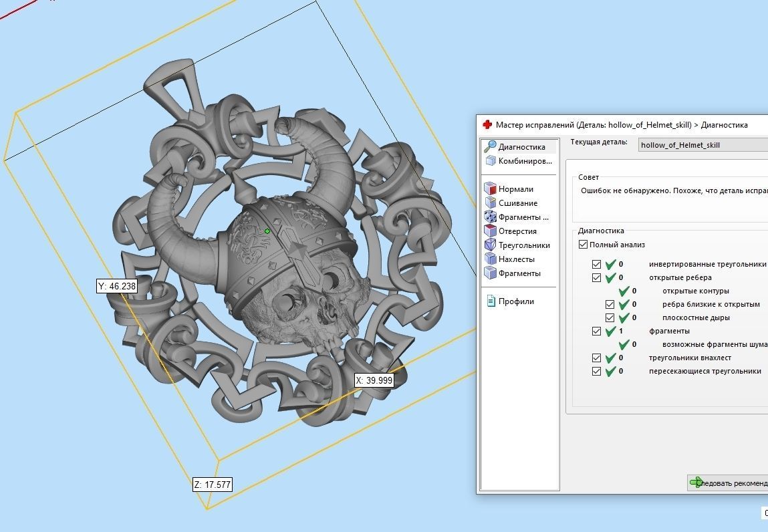The image size is (768, 532).
Task: Toggle треугольники внахлест checkbox
Action: (596, 358)
